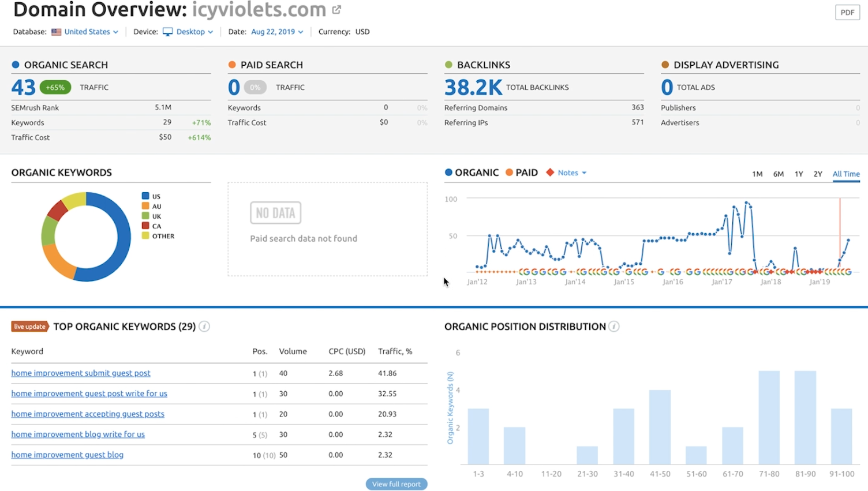The width and height of the screenshot is (868, 491).
Task: Sort the keyword table by Volume column
Action: click(x=293, y=351)
